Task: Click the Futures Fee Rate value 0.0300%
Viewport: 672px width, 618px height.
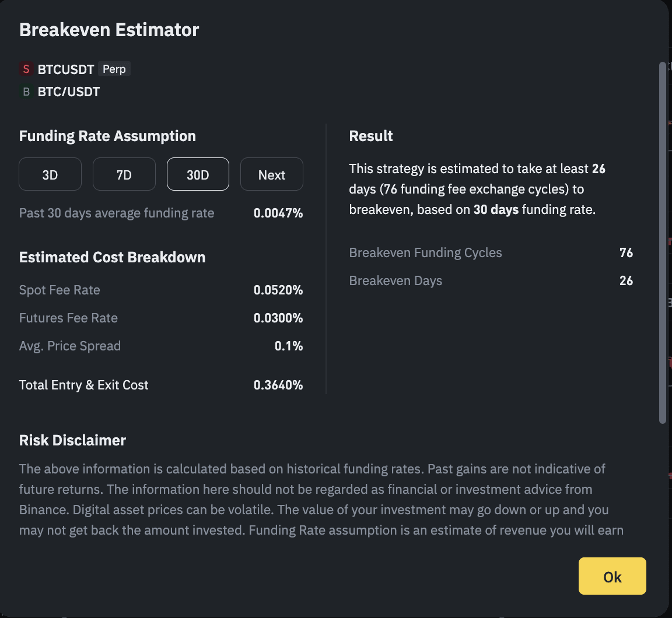Action: point(278,318)
